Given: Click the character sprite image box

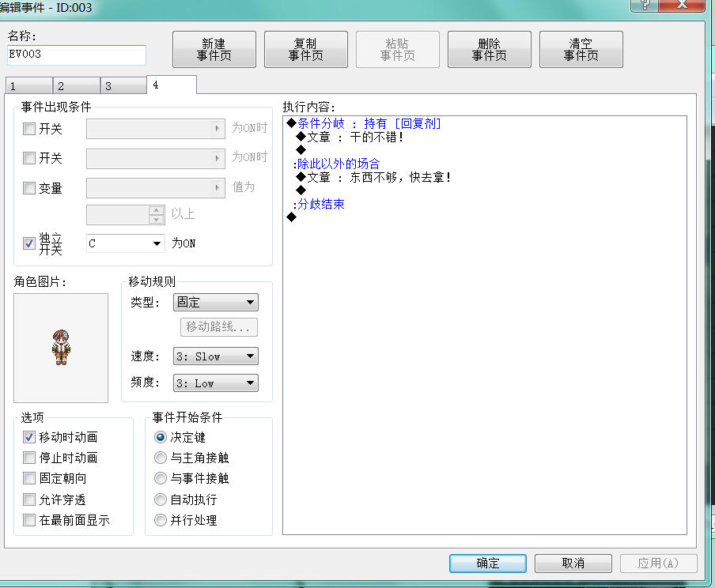Looking at the screenshot, I should tap(61, 348).
